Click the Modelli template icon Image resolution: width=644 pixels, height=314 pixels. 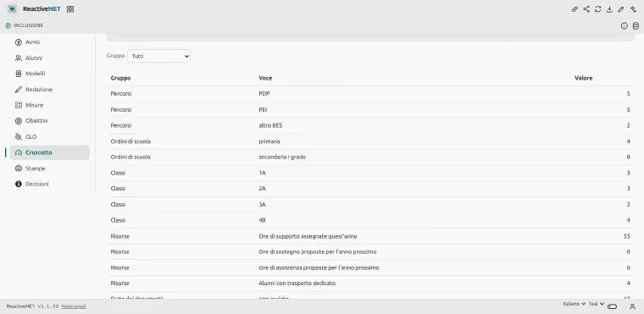[x=19, y=74]
